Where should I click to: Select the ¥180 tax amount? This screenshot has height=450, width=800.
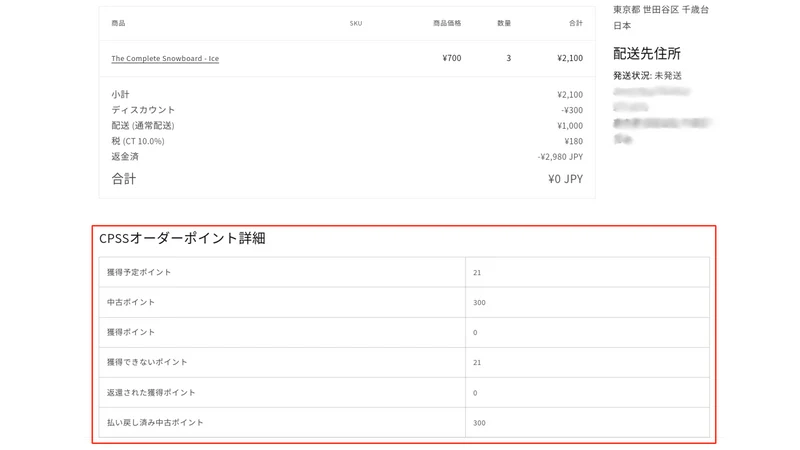[x=573, y=141]
